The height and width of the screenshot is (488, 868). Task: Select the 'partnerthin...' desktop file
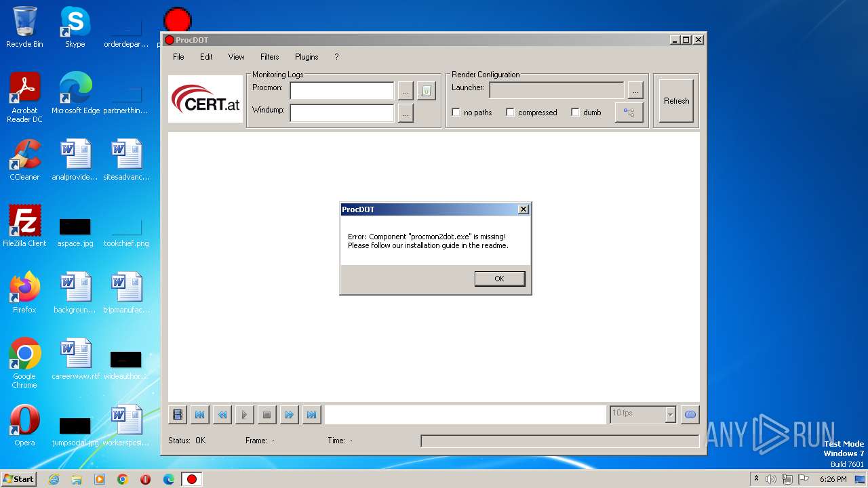point(126,98)
